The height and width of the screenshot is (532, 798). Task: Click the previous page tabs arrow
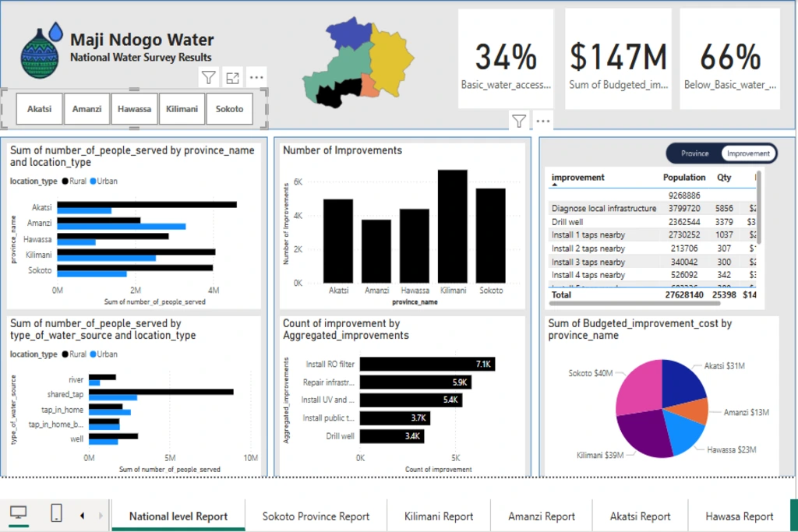[x=82, y=516]
